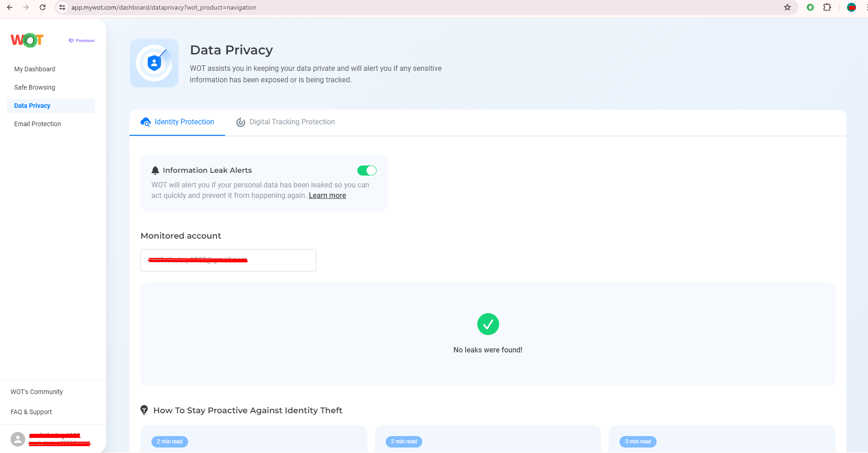The height and width of the screenshot is (453, 868).
Task: Switch to the Digital Tracking Protection tab
Action: point(286,122)
